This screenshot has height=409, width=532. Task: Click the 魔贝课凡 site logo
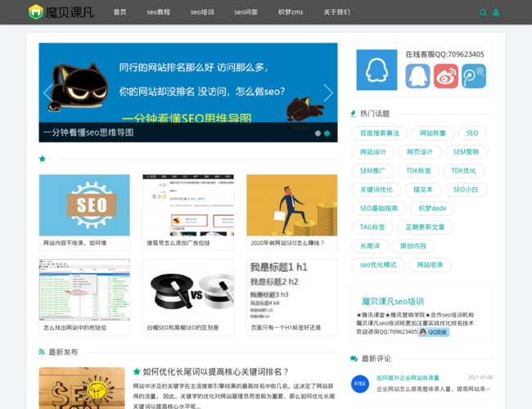tap(61, 12)
